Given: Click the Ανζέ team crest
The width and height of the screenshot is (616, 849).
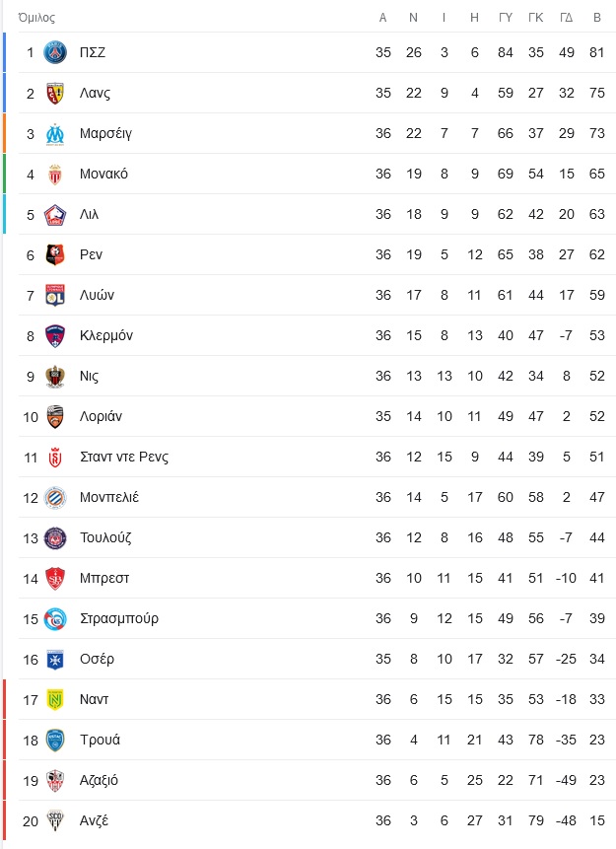Looking at the screenshot, I should coord(54,820).
